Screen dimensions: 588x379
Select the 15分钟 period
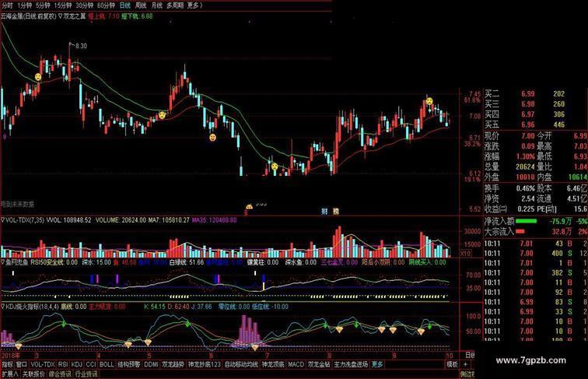click(63, 5)
